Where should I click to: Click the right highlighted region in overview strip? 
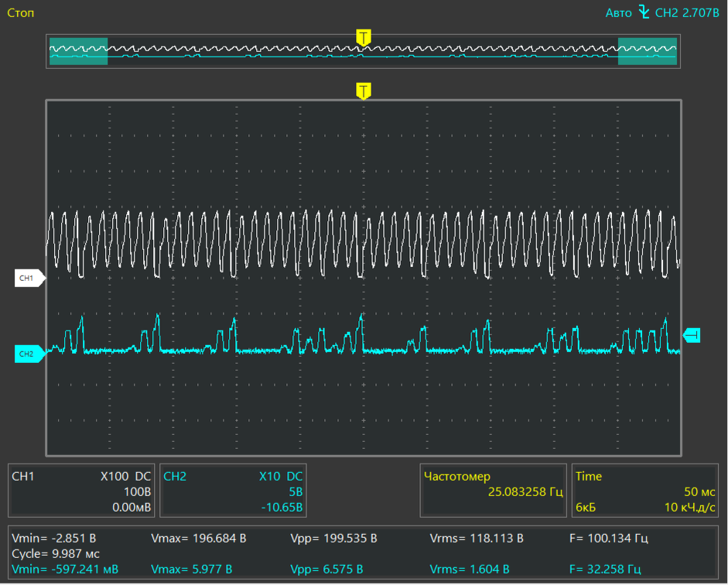648,51
